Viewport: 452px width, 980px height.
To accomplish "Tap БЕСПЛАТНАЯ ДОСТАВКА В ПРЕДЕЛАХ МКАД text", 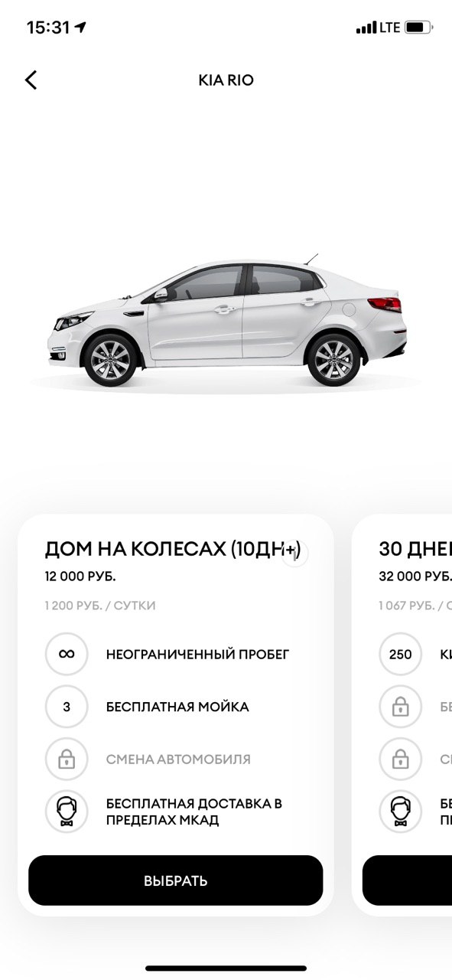I will coord(194,812).
